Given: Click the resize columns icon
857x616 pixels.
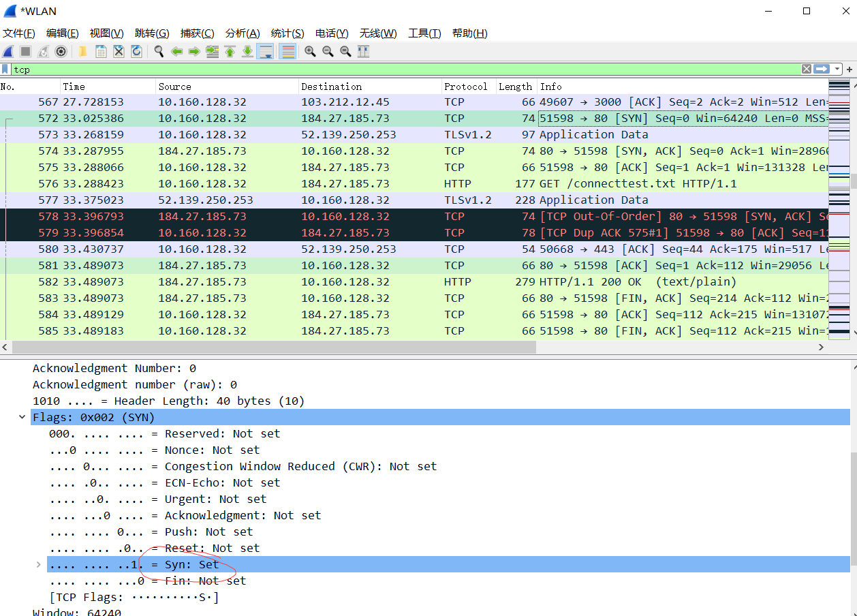Looking at the screenshot, I should click(x=363, y=51).
